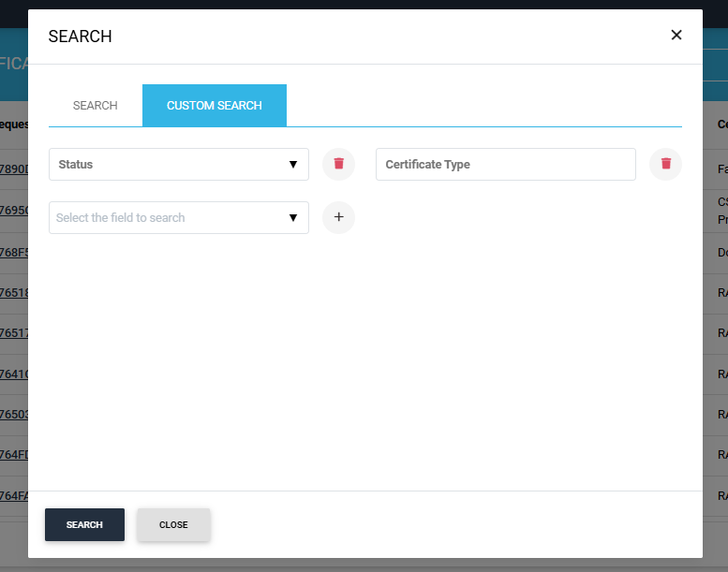The width and height of the screenshot is (728, 572).
Task: Open request link starting with 768F5
Action: click(14, 252)
